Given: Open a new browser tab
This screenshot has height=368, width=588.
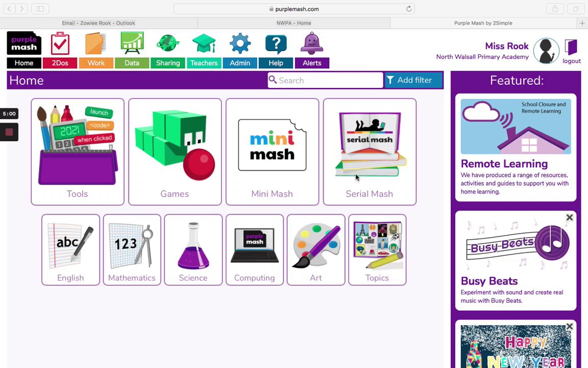Looking at the screenshot, I should point(582,23).
